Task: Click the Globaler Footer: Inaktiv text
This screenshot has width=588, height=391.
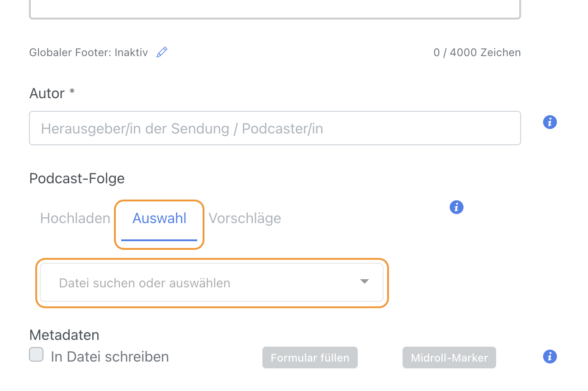Action: [88, 52]
